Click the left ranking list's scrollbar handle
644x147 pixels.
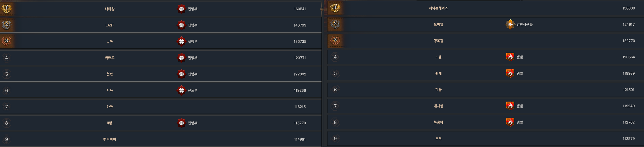point(322,9)
